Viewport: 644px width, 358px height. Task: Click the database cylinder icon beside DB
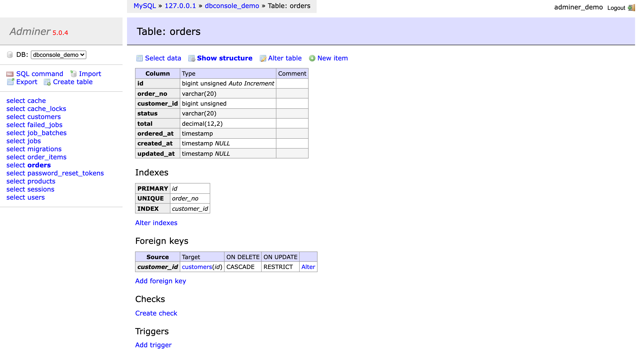click(x=10, y=55)
